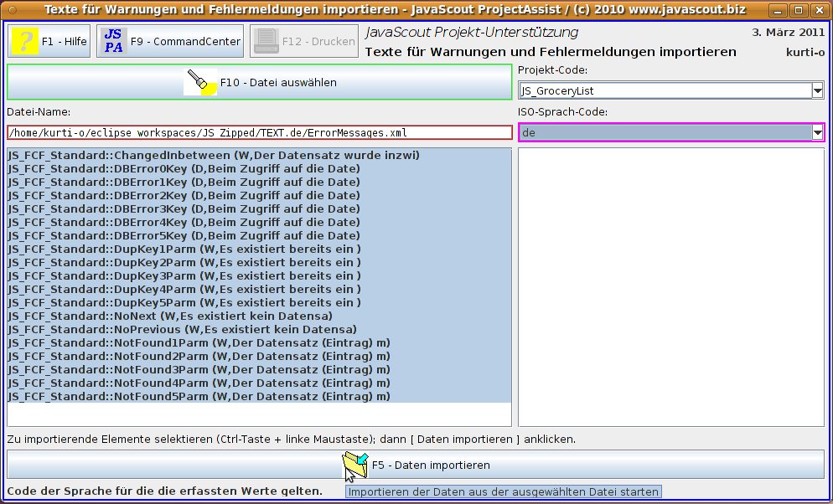Viewport: 833px width, 504px height.
Task: Select the DBError0Key list entry
Action: point(184,169)
